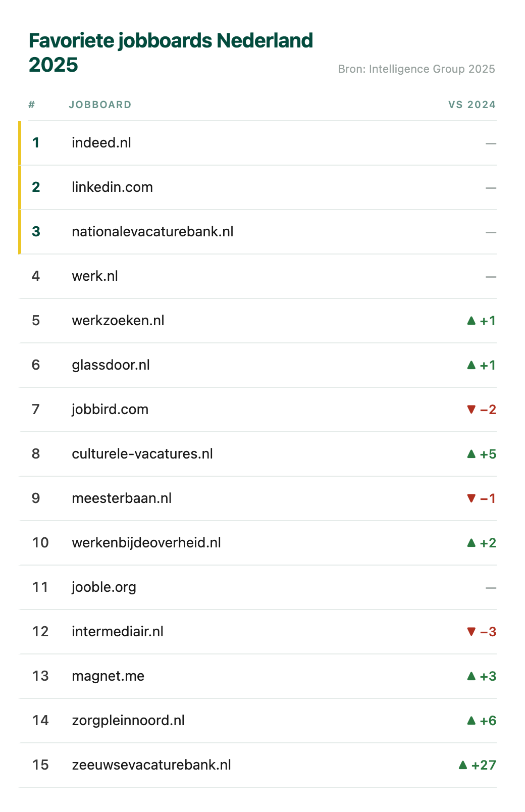Select the JOBBOARD column header

click(x=100, y=105)
